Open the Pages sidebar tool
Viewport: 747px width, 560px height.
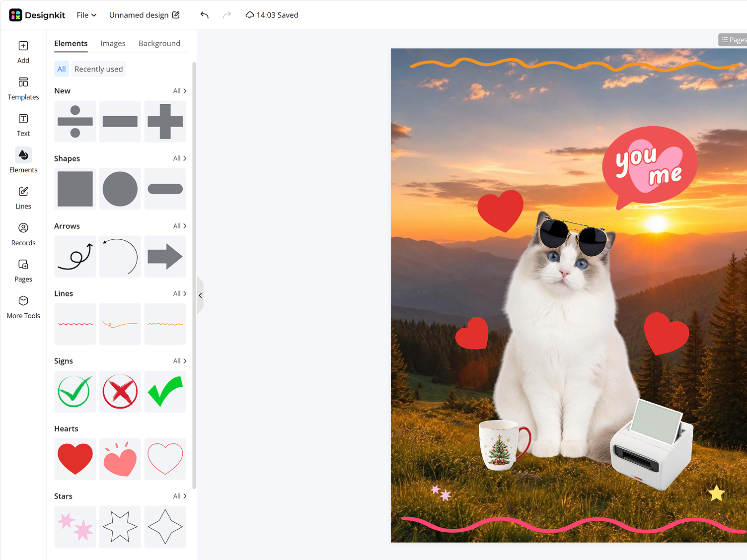click(x=23, y=271)
